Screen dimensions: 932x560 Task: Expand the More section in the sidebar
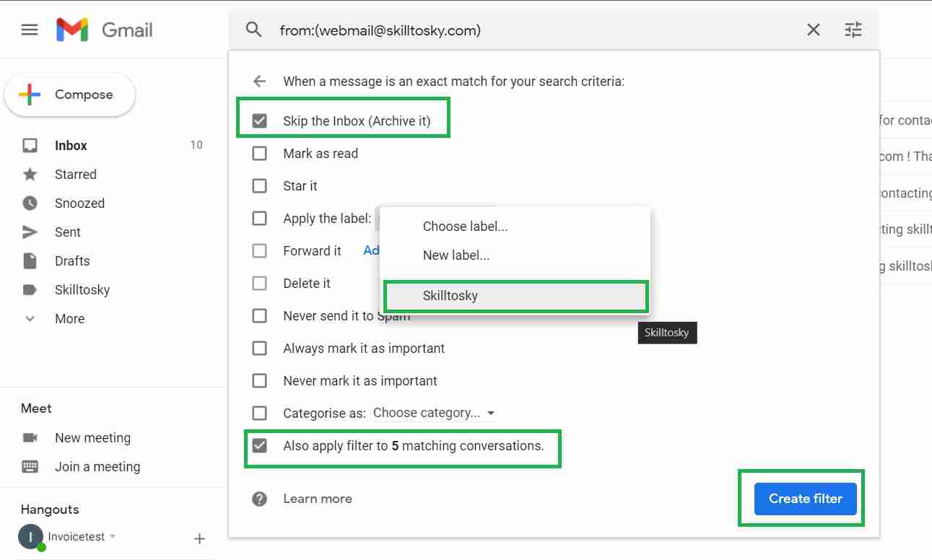pos(69,318)
